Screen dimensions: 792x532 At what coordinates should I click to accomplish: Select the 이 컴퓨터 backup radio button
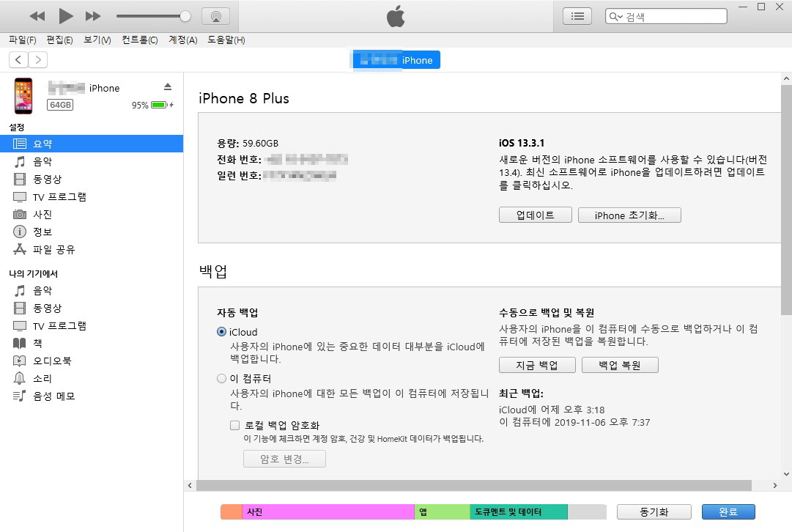[x=221, y=378]
